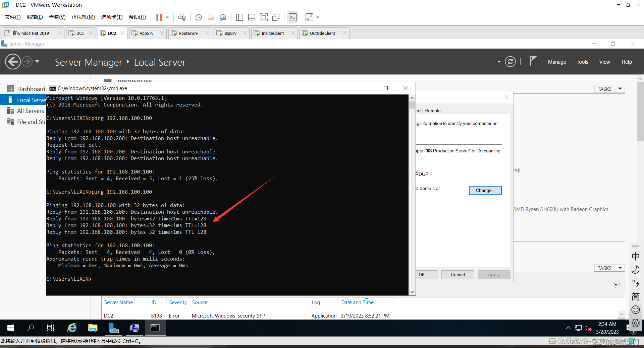Open the 虚拟机(M) menu
Screen dimensions: 644x348
84,17
